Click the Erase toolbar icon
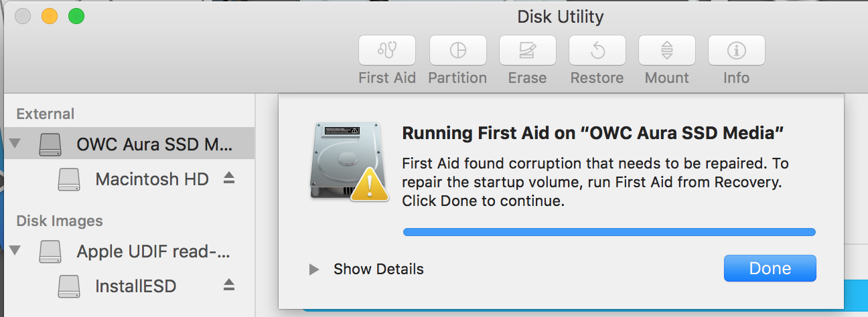Viewport: 868px width, 317px height. [x=527, y=50]
